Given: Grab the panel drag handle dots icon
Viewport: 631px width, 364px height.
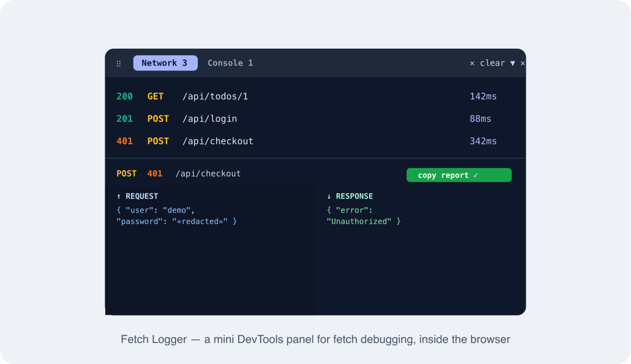Looking at the screenshot, I should [x=119, y=63].
